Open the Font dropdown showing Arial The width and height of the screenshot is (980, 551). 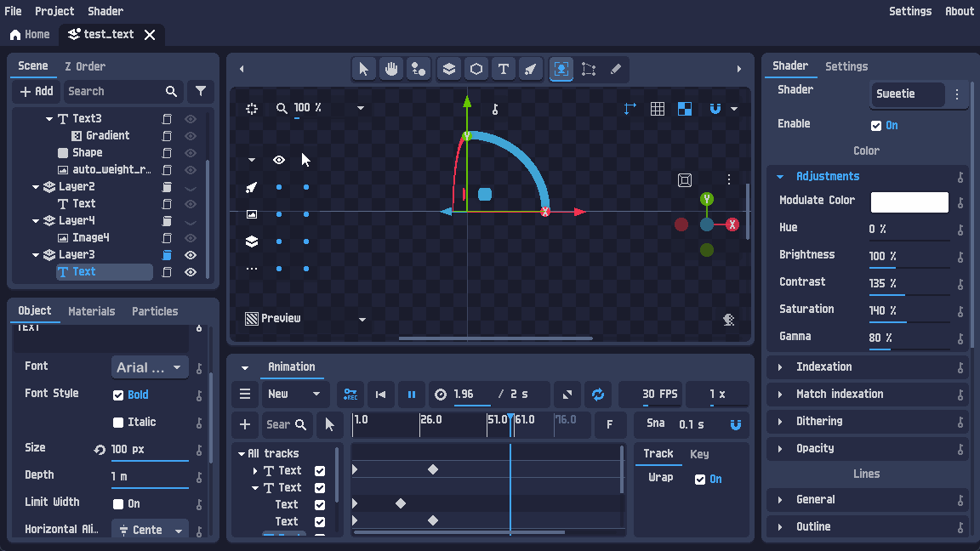(150, 367)
